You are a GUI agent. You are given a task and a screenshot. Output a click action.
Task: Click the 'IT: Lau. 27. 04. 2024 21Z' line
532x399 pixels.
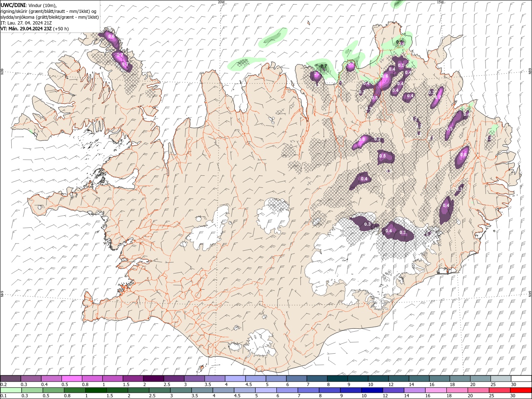pos(26,23)
